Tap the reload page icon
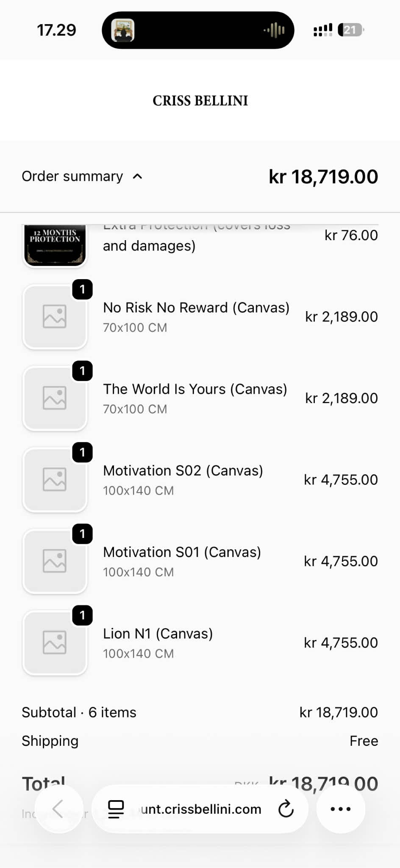Viewport: 400px width, 868px height. click(286, 809)
